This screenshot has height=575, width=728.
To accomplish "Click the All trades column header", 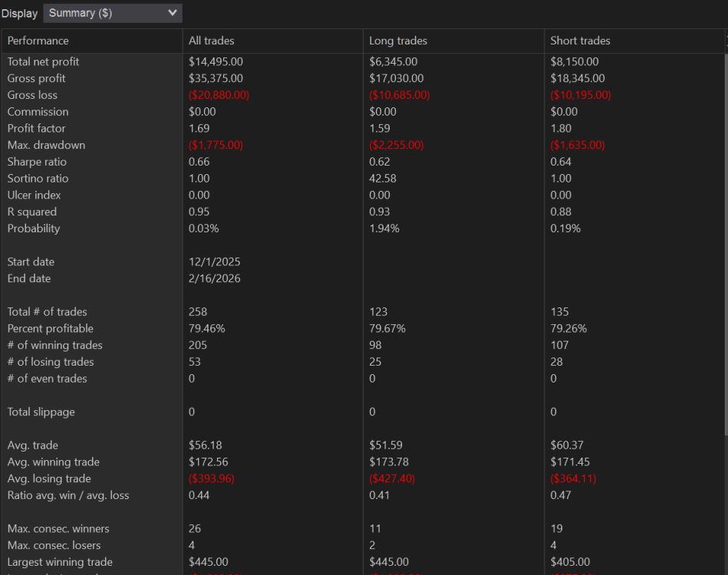I will [212, 41].
